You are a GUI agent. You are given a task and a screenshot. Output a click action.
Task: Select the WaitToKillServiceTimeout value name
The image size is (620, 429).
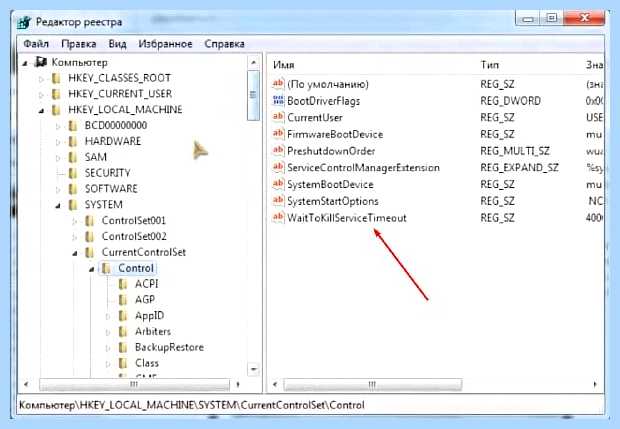point(346,218)
